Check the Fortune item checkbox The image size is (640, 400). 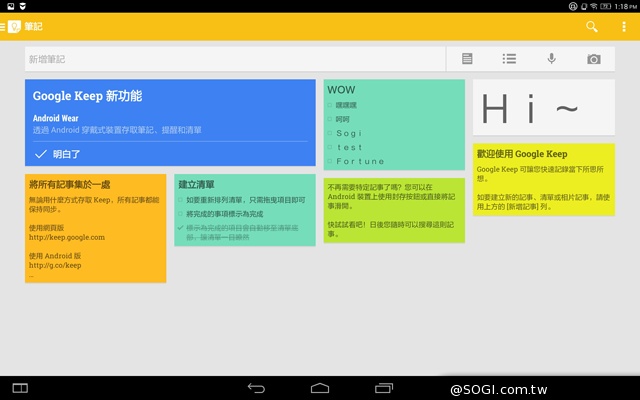pyautogui.click(x=329, y=161)
